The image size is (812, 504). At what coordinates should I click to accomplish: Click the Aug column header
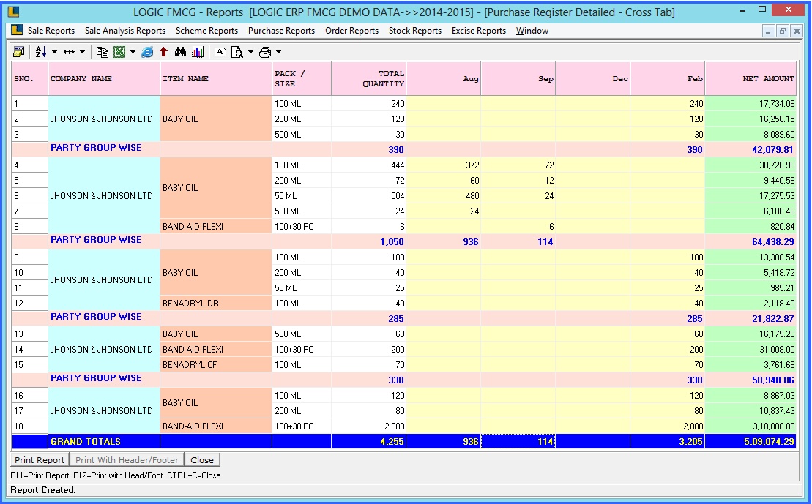[x=444, y=79]
